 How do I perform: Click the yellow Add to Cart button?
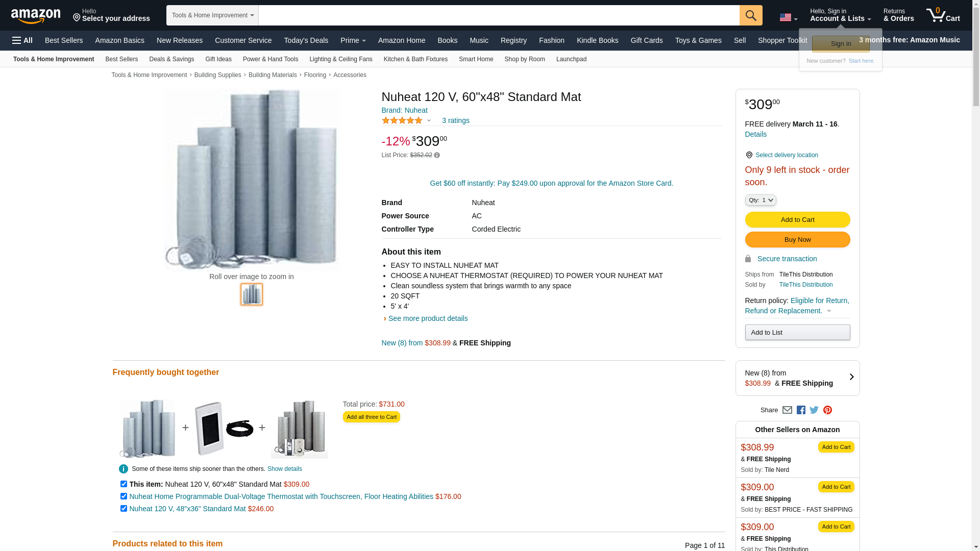pos(797,220)
